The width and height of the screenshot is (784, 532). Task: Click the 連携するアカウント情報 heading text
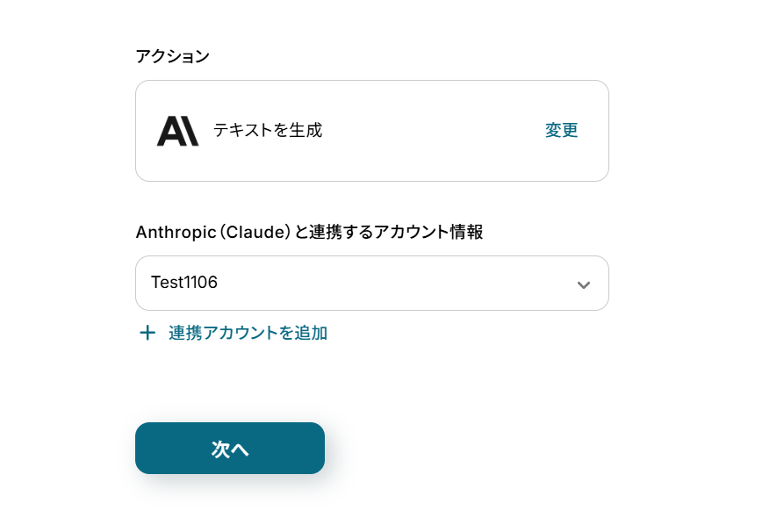coord(395,232)
